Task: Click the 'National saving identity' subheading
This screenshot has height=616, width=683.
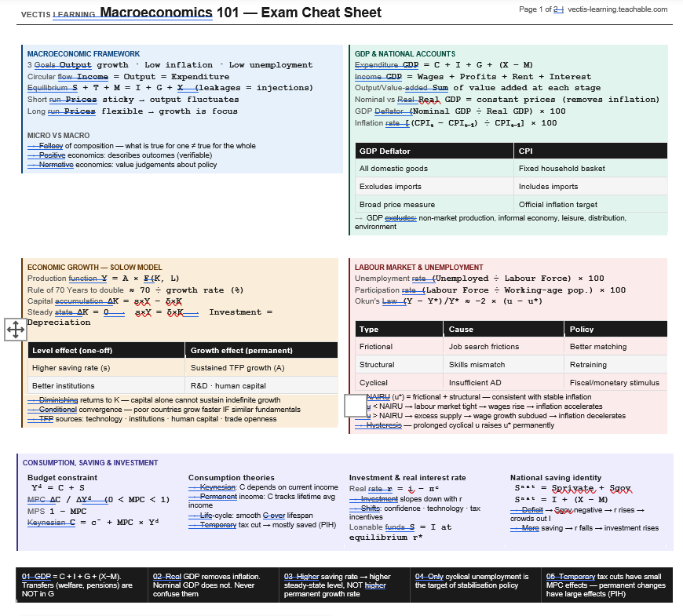Action: [556, 478]
